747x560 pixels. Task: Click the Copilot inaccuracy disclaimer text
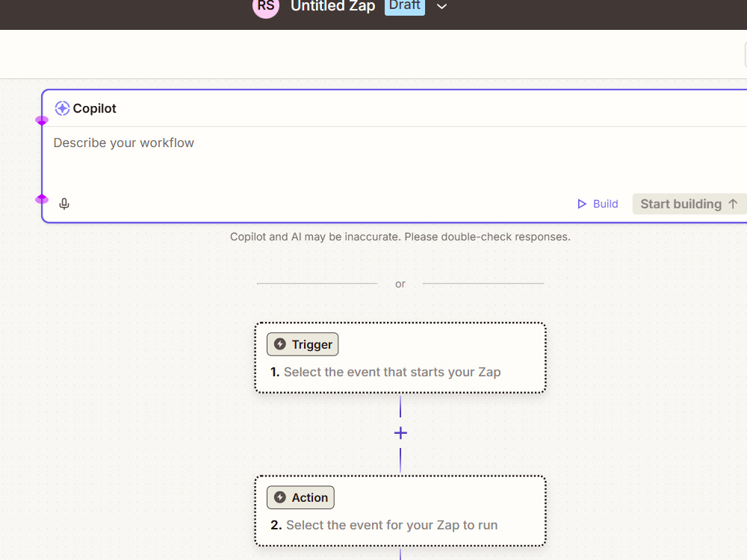(400, 237)
